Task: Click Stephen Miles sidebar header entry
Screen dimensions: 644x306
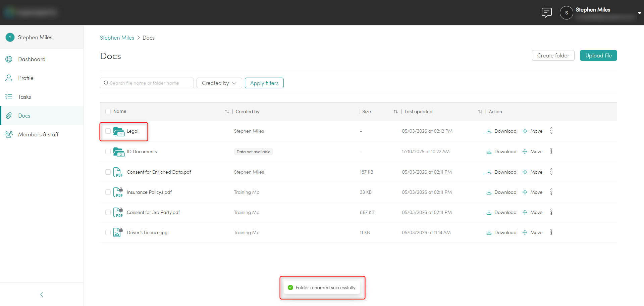Action: (x=42, y=37)
